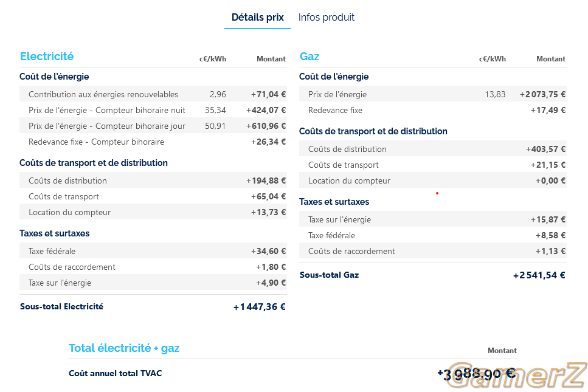The height and width of the screenshot is (392, 588).
Task: Select the +71,04 € amount
Action: click(269, 94)
